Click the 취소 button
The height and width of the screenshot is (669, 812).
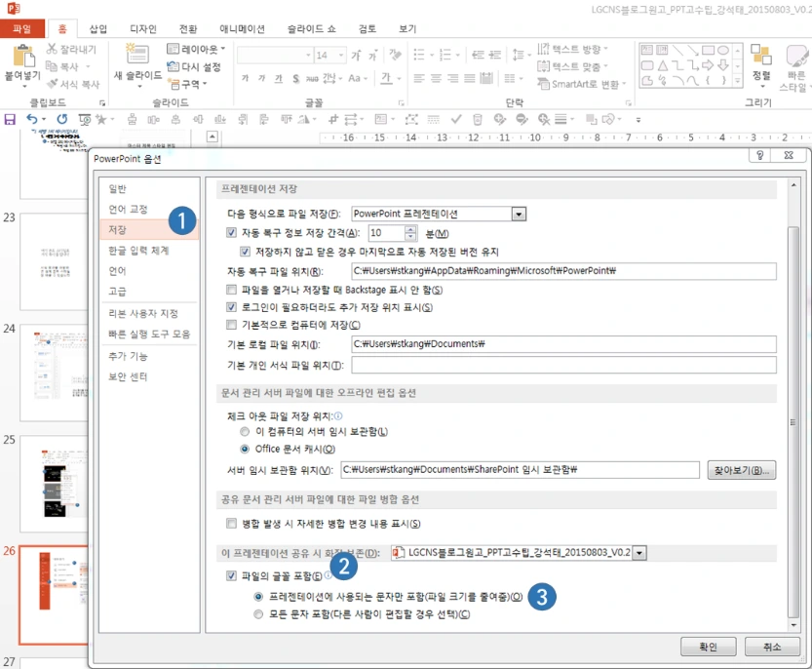(x=772, y=647)
